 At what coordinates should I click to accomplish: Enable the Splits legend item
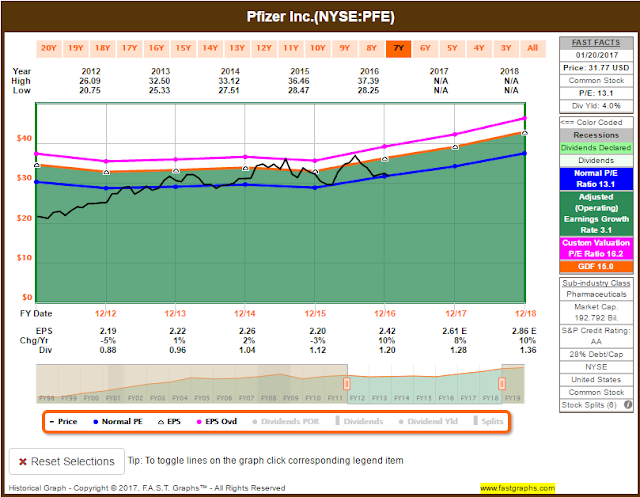489,422
